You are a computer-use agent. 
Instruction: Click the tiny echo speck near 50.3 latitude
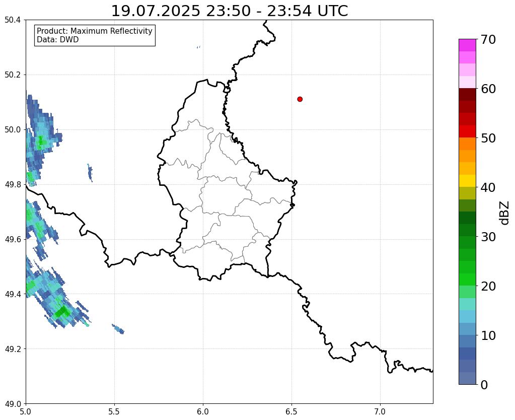point(198,47)
